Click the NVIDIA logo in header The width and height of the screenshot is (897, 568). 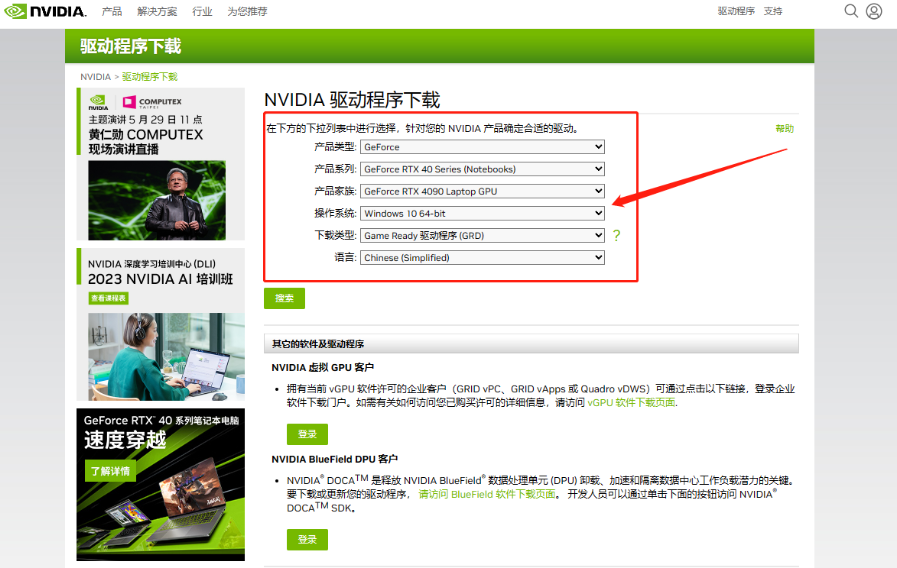pos(44,11)
